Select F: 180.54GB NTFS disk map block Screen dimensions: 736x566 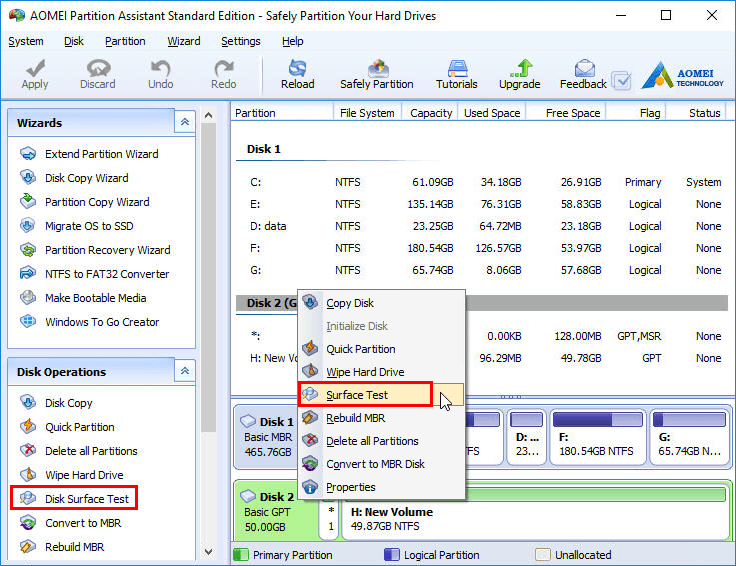[597, 436]
